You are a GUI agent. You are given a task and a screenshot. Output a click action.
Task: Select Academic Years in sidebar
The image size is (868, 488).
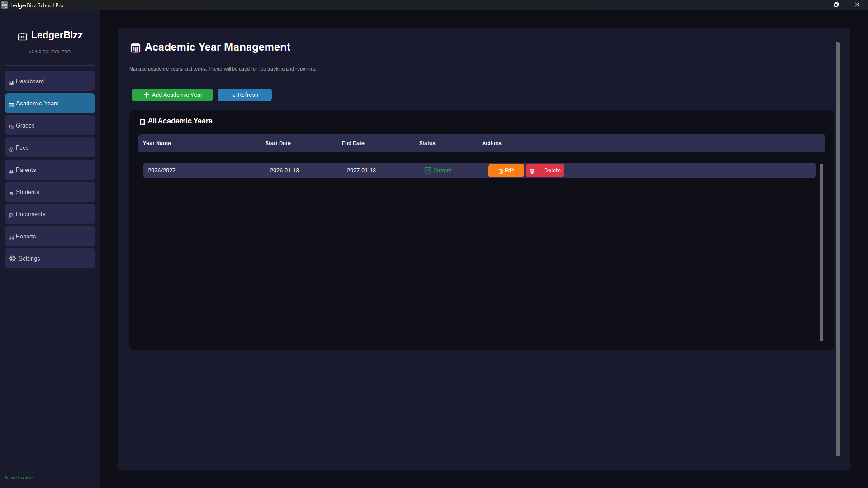pyautogui.click(x=50, y=104)
